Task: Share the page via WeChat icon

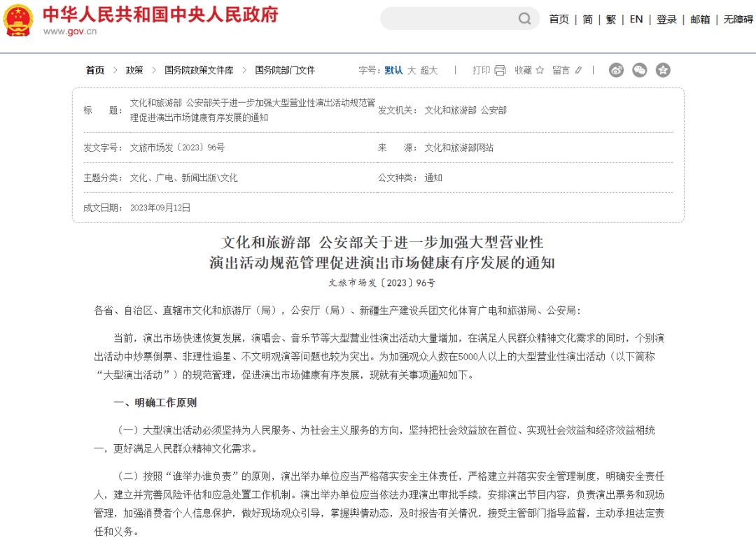Action: [639, 71]
